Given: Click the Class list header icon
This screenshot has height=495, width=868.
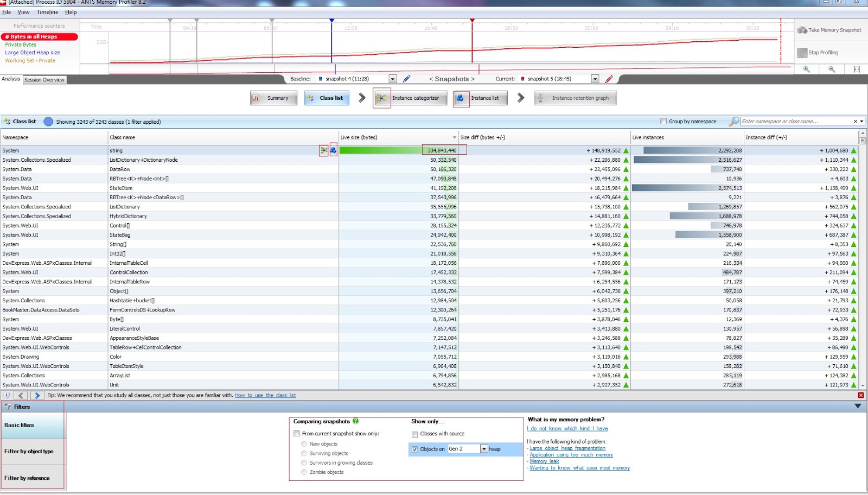Looking at the screenshot, I should coord(7,122).
